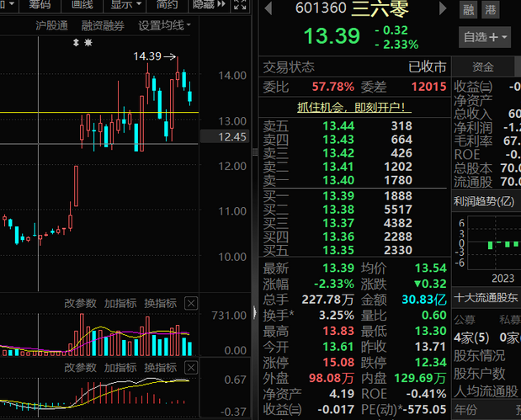Click 加指标 in MACD indicator panel

120,368
